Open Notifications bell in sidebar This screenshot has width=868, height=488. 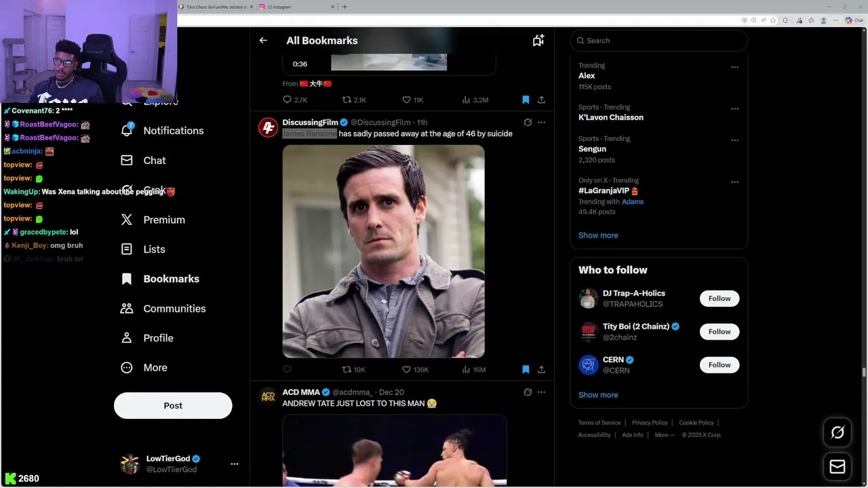point(127,130)
